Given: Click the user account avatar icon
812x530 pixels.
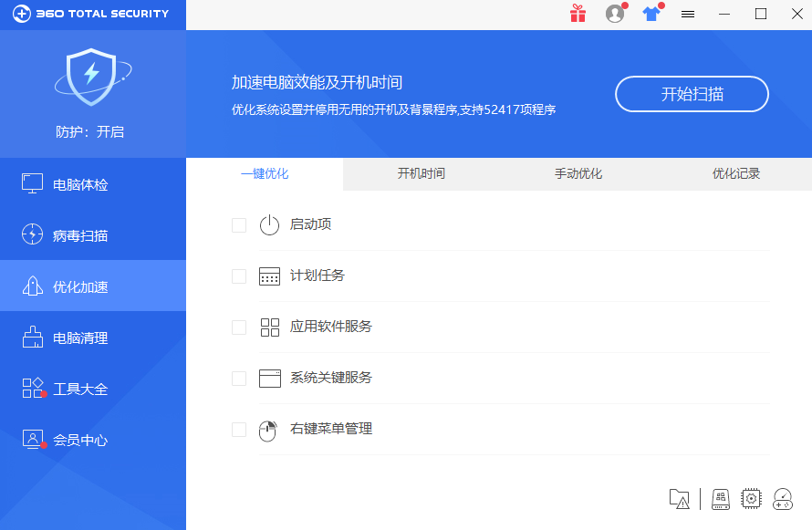Looking at the screenshot, I should point(614,14).
